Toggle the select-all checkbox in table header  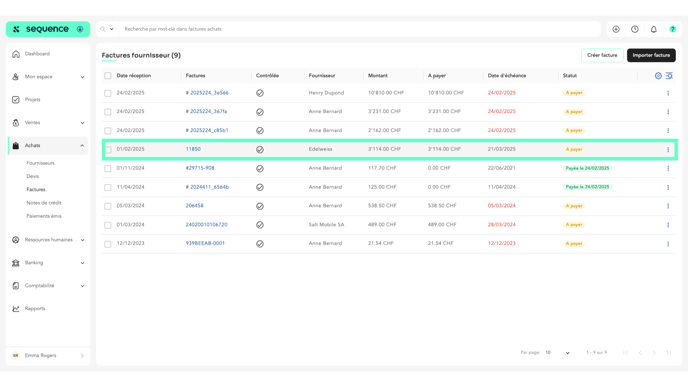[x=108, y=76]
